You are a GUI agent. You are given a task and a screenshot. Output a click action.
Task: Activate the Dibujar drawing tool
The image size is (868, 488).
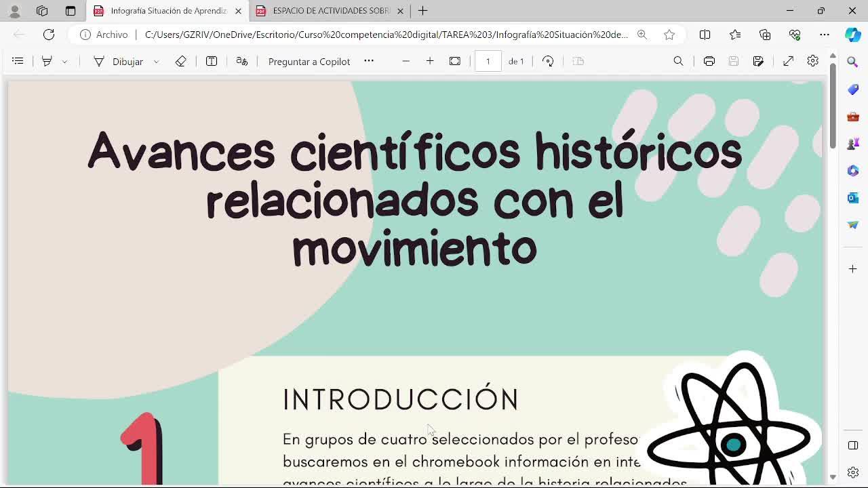pyautogui.click(x=119, y=61)
